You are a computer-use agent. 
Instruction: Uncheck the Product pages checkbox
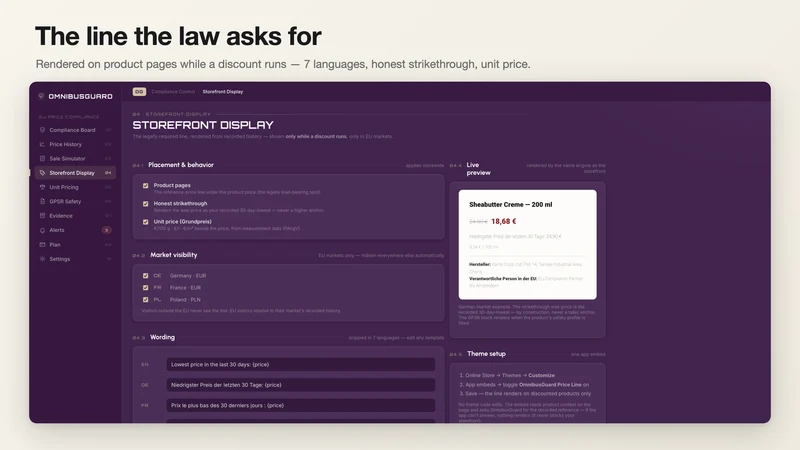(x=145, y=186)
